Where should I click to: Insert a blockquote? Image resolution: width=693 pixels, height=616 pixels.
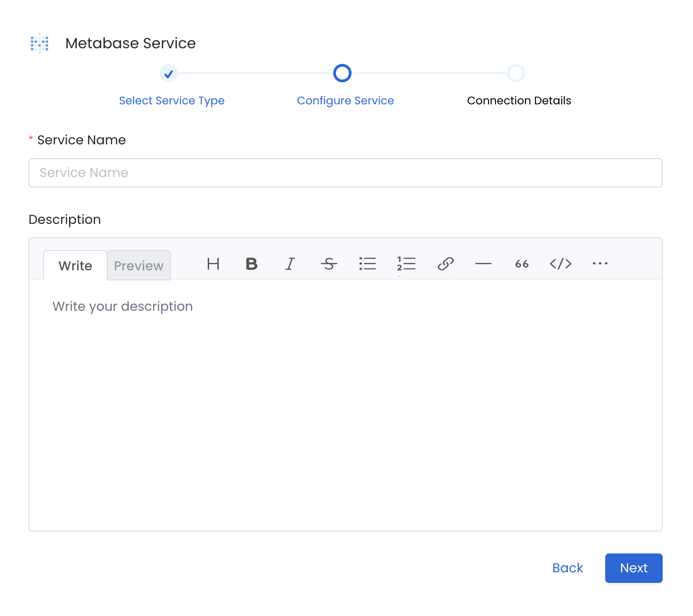522,264
